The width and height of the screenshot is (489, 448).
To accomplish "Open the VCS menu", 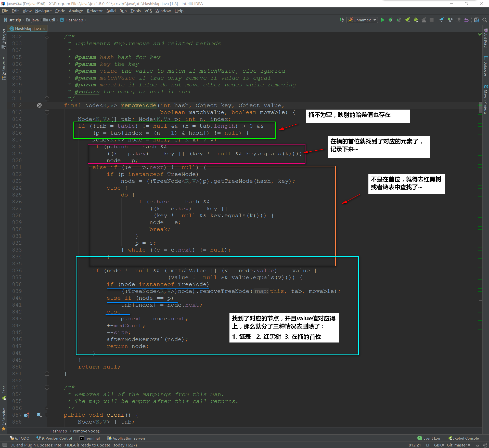I will 148,11.
